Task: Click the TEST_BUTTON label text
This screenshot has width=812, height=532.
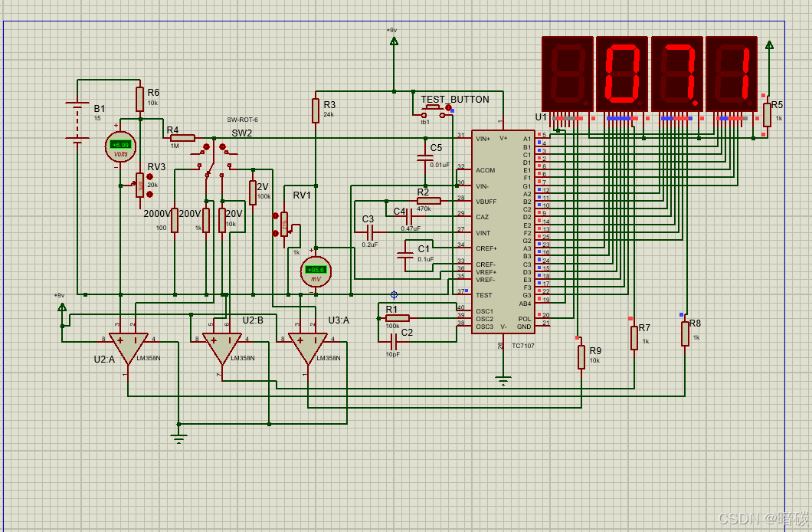Action: tap(455, 100)
